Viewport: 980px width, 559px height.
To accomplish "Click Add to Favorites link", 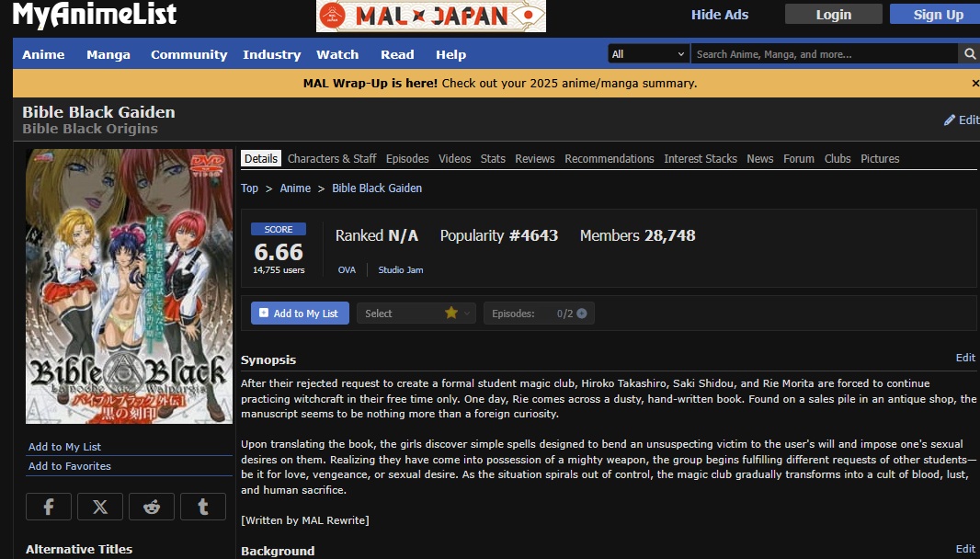I will click(x=69, y=466).
